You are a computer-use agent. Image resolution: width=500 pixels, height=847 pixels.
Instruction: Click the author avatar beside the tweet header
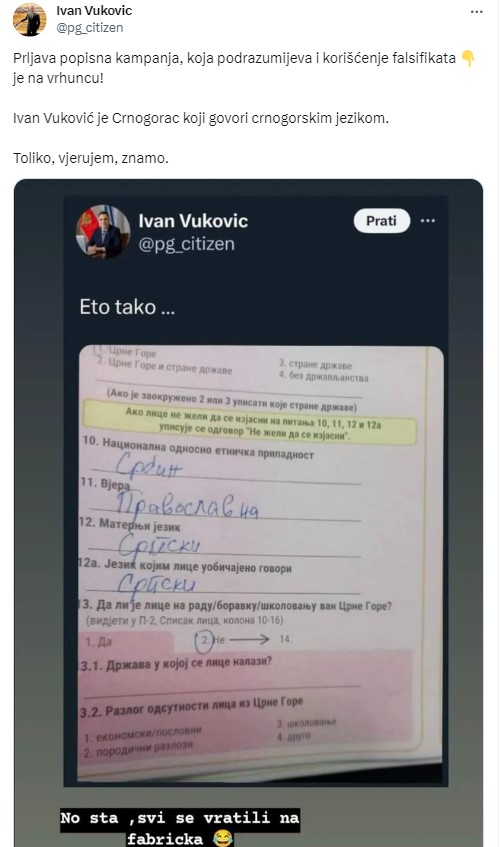coord(30,19)
